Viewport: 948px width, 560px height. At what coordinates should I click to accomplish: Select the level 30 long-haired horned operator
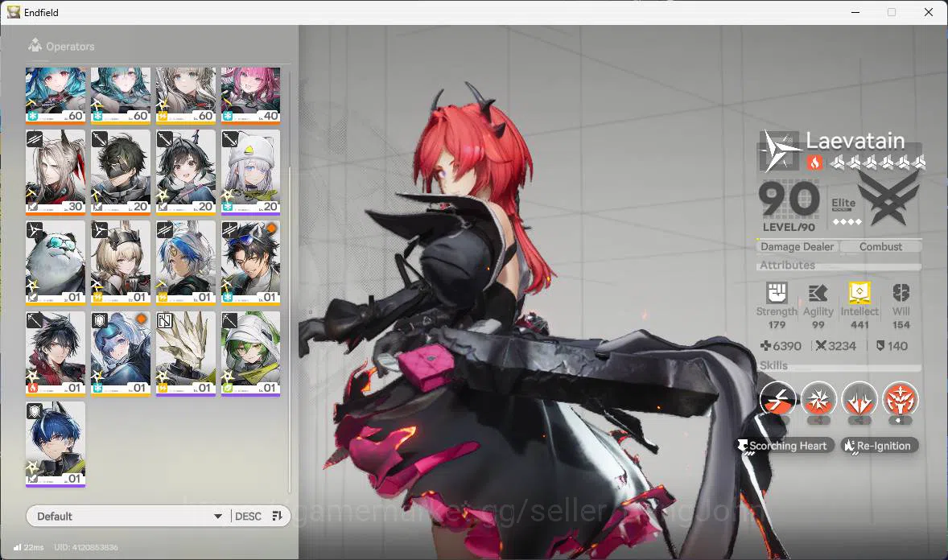tap(56, 172)
